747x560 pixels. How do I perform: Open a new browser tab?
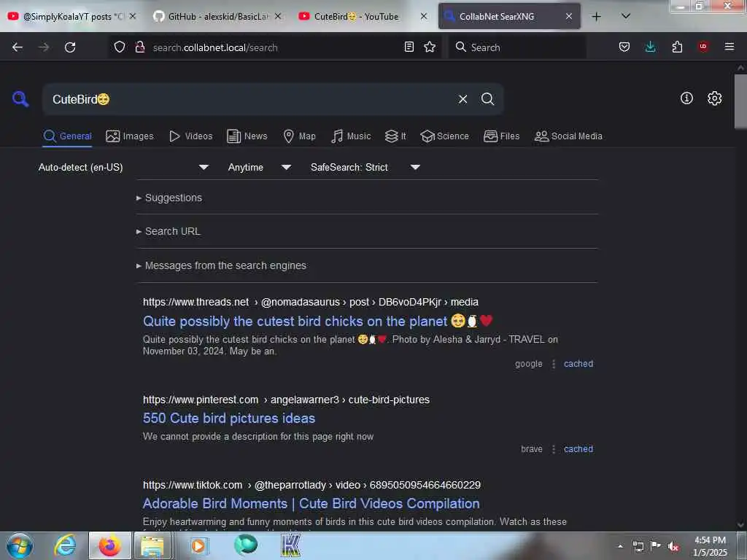pyautogui.click(x=596, y=17)
